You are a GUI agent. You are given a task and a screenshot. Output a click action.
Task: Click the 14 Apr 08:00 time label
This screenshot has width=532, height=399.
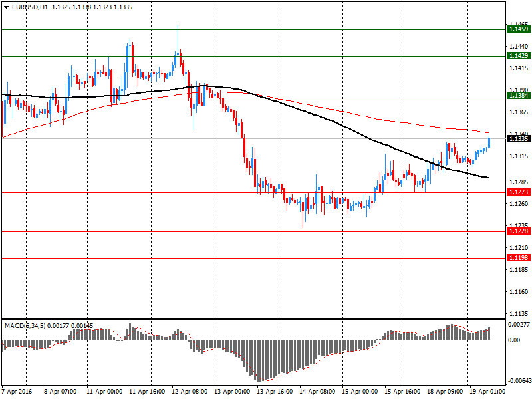pyautogui.click(x=317, y=392)
